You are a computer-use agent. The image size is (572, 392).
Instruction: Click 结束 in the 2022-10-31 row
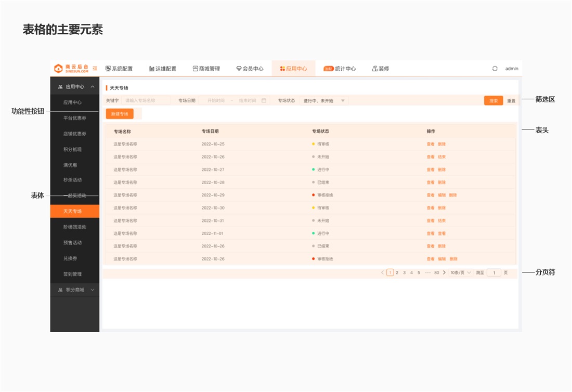(442, 220)
